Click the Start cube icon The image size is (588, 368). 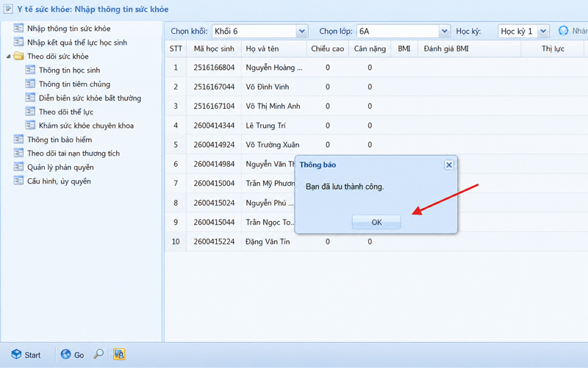pyautogui.click(x=16, y=354)
